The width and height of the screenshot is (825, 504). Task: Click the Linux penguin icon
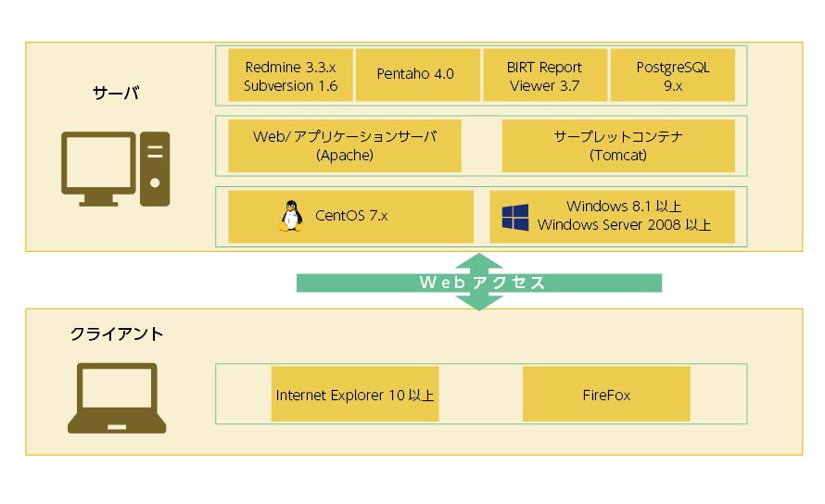click(x=291, y=216)
